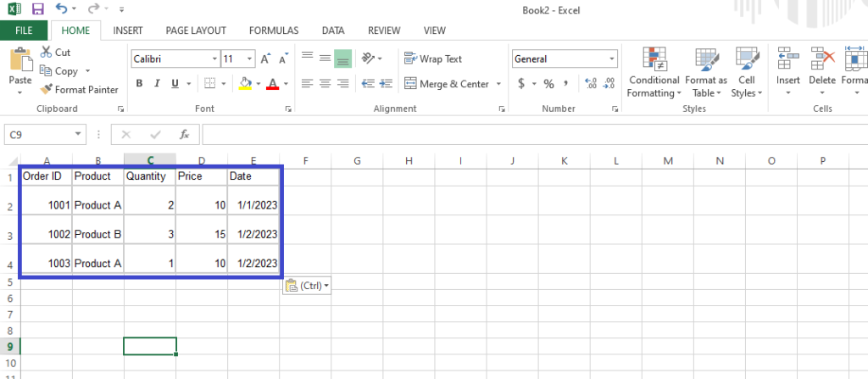Align text right in cell
The width and height of the screenshot is (868, 379).
coord(342,84)
